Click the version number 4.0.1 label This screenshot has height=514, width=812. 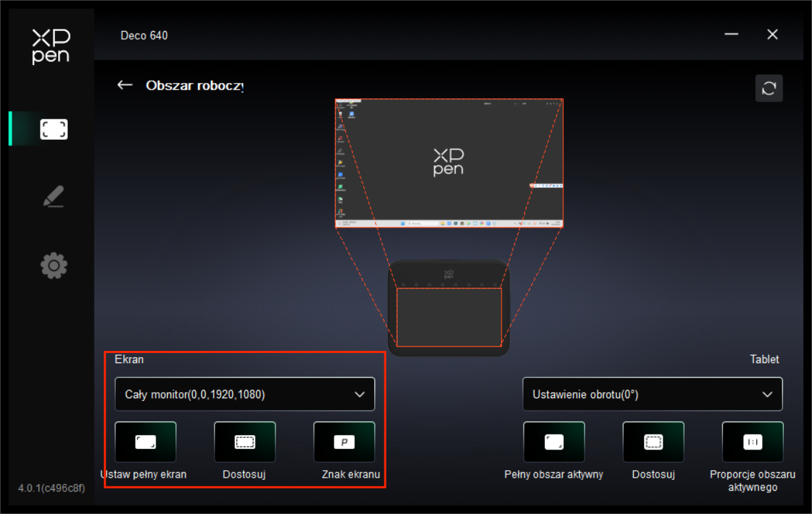pyautogui.click(x=51, y=489)
